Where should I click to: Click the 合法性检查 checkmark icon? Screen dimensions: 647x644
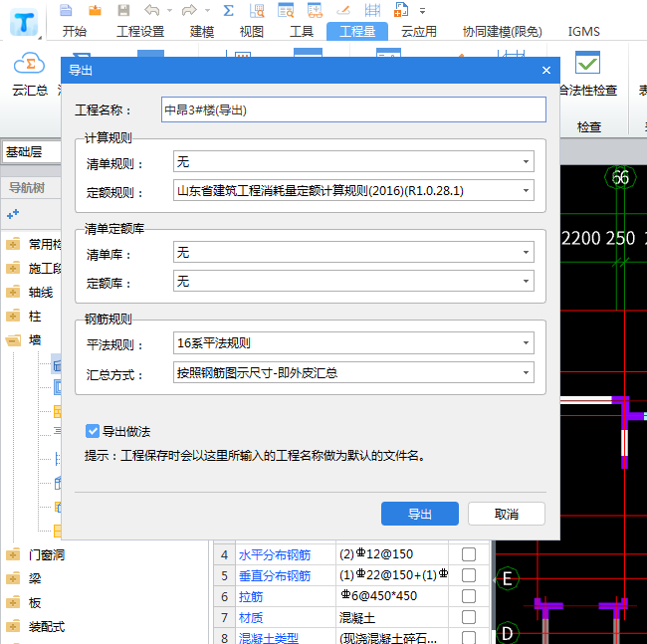pos(587,63)
